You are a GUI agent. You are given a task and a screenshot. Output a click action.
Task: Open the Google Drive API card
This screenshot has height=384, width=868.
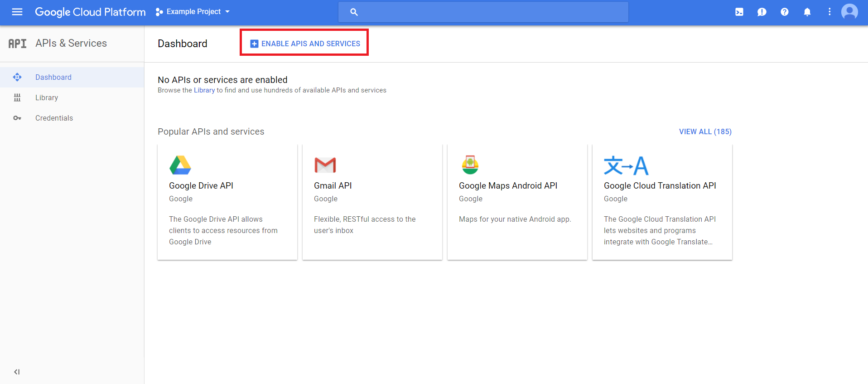(227, 202)
